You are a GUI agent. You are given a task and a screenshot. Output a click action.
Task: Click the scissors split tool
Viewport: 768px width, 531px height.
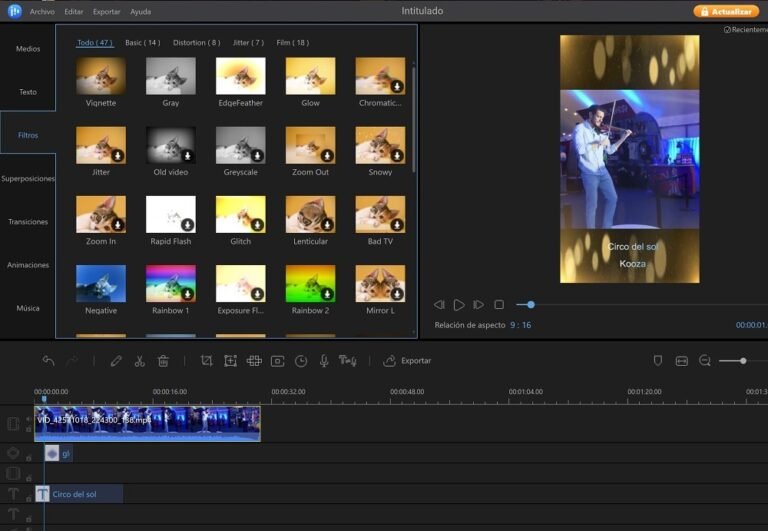point(140,361)
